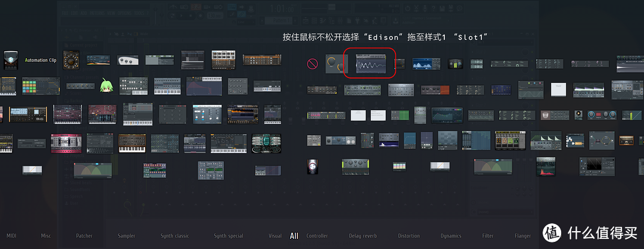Pick the red and green step blocks plugin
Screen dimensions: 644x249
pyautogui.click(x=155, y=170)
